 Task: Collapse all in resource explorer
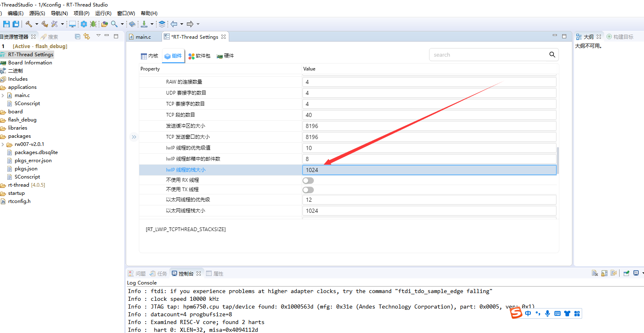click(78, 36)
